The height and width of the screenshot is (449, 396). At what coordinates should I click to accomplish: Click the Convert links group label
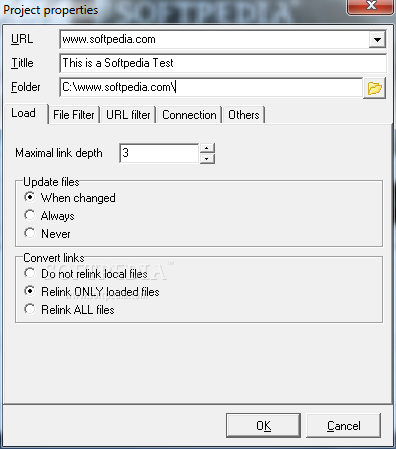[x=54, y=258]
